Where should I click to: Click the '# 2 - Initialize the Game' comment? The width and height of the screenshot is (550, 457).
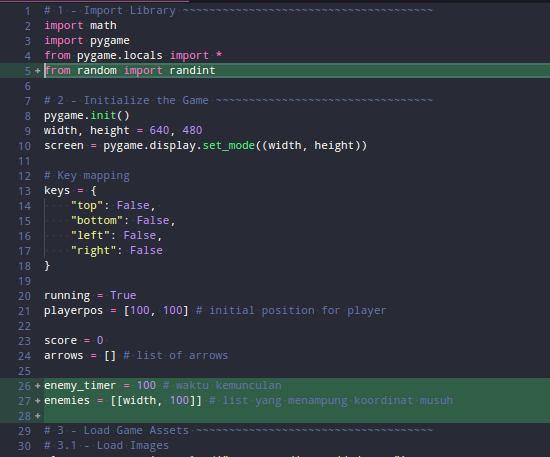coord(126,101)
